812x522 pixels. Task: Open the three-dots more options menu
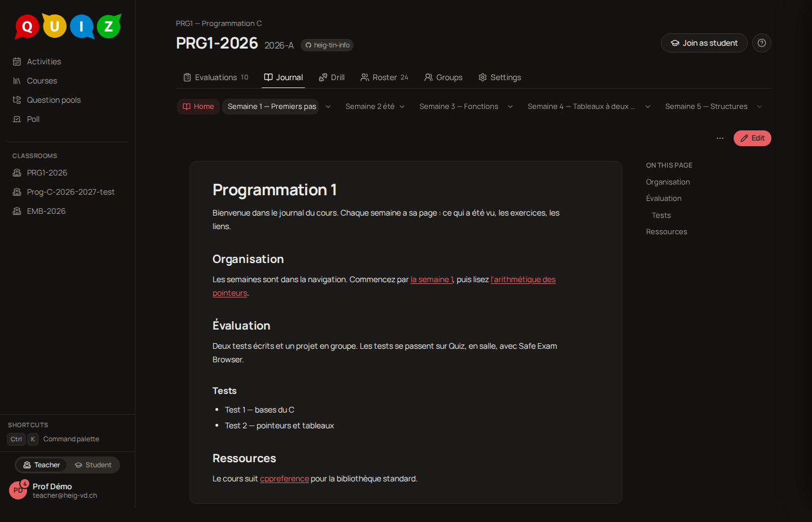point(720,138)
